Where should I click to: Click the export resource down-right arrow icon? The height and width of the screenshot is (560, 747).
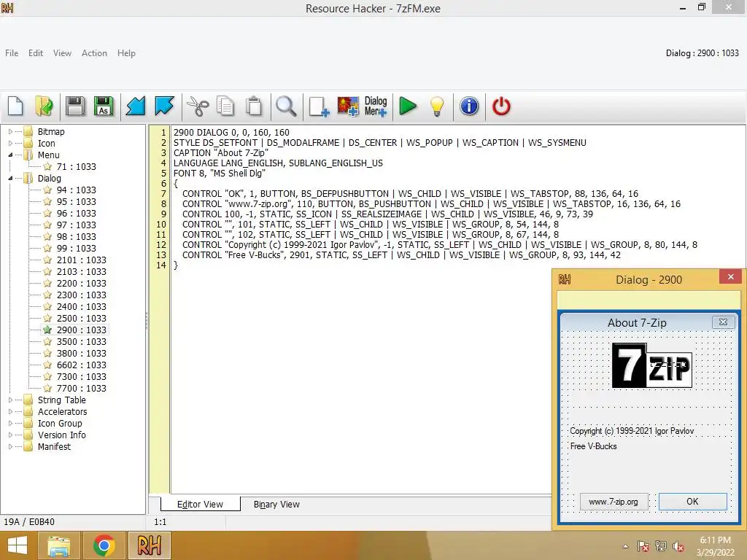pyautogui.click(x=164, y=106)
